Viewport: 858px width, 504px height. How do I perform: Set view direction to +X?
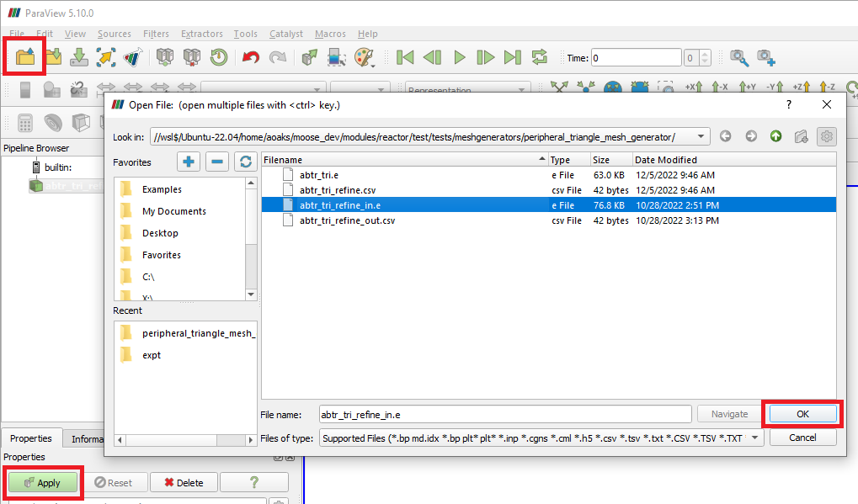pos(694,87)
